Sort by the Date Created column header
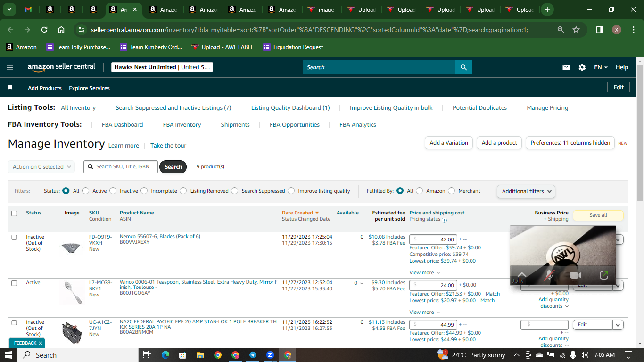 pos(300,213)
